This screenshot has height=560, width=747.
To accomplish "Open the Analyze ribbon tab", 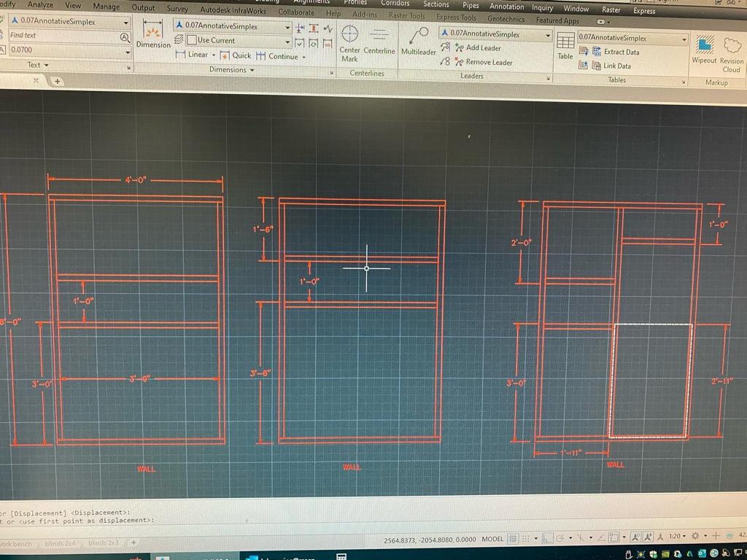I will [41, 5].
